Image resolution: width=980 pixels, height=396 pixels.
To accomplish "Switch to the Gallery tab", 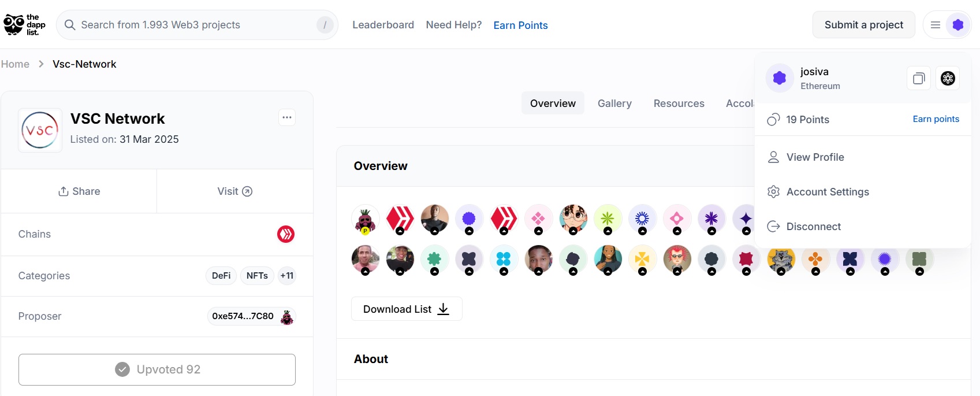I will point(614,103).
